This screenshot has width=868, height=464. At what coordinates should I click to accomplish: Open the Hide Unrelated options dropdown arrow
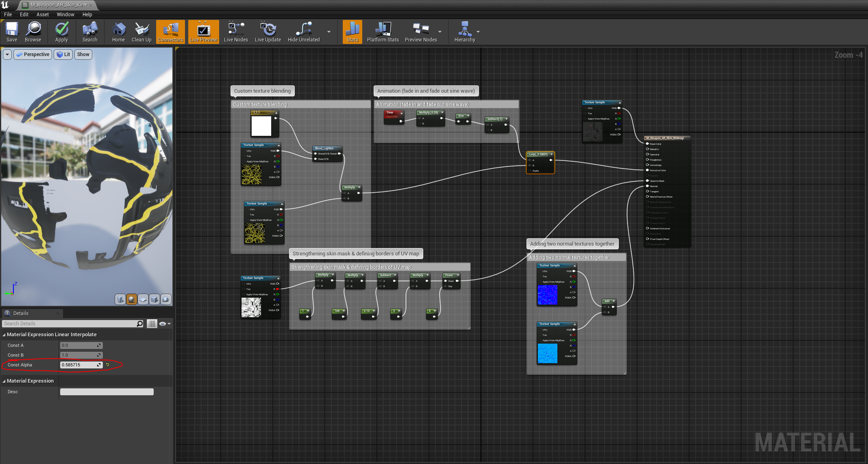pyautogui.click(x=329, y=32)
